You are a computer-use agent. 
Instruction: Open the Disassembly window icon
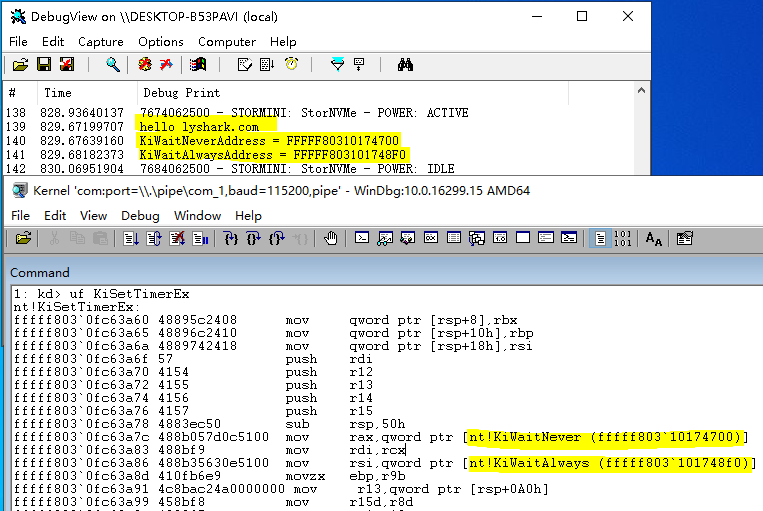pos(500,238)
